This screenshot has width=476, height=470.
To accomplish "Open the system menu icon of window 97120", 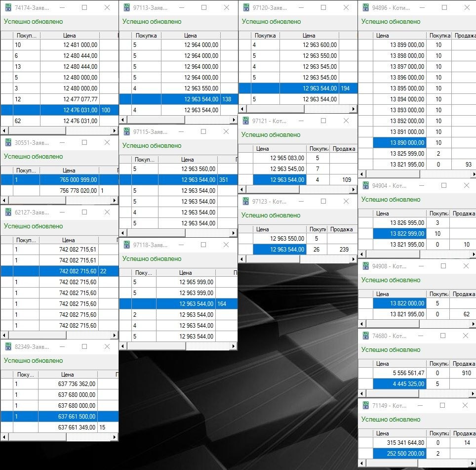I will tap(245, 8).
